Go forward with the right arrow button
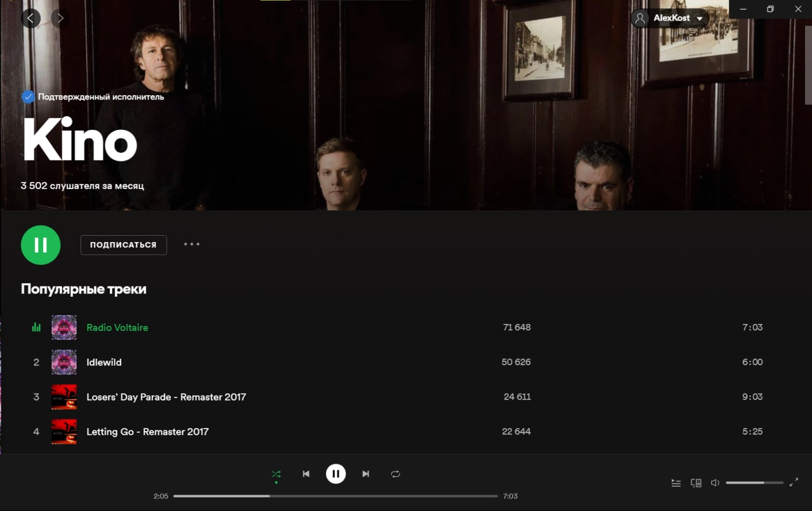 point(60,18)
